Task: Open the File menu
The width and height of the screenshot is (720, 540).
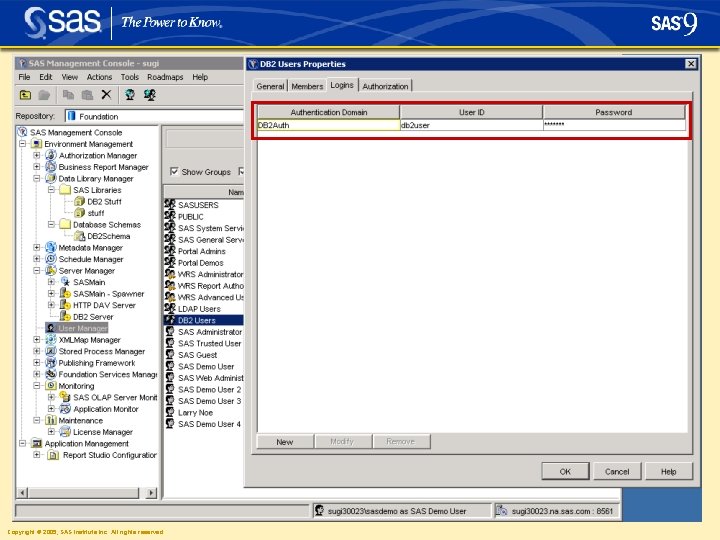Action: (24, 77)
